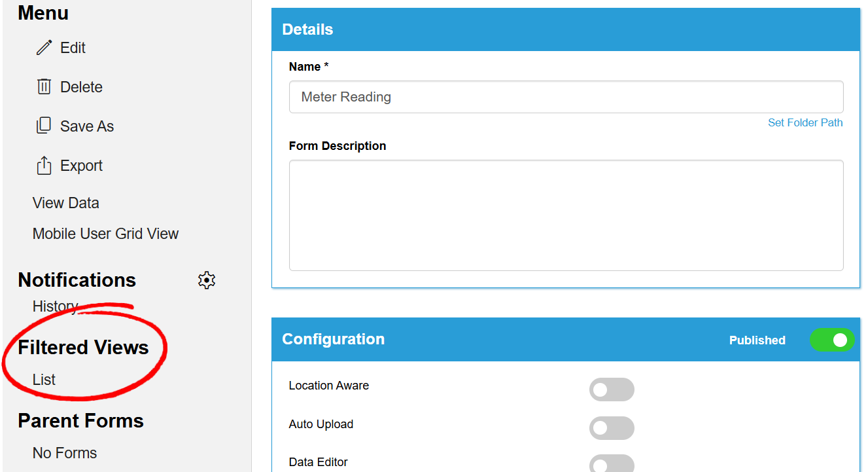Click the Delete trash can icon
868x472 pixels.
tap(44, 86)
